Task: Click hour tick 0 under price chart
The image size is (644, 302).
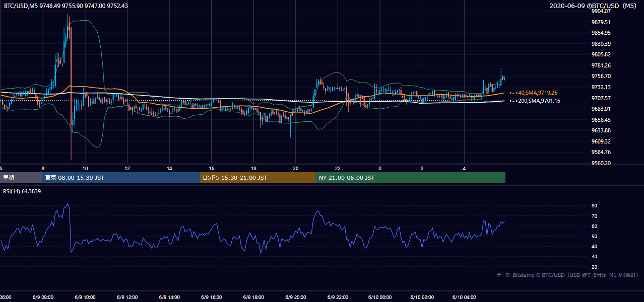Action: click(380, 168)
